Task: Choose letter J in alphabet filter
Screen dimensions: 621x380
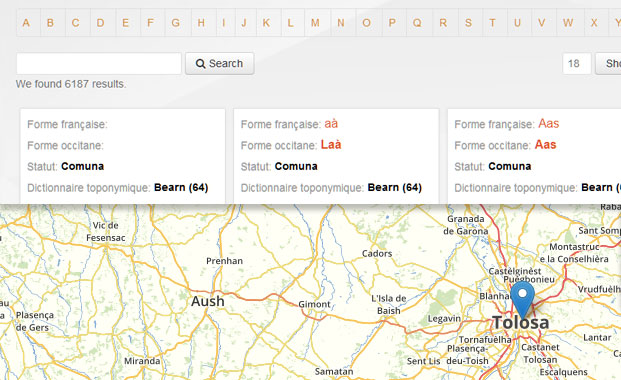Action: tap(244, 23)
